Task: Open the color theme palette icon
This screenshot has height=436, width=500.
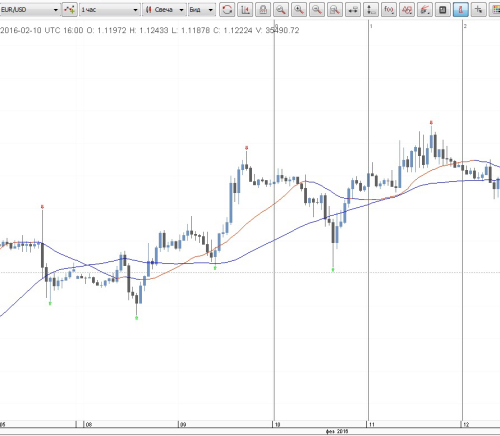Action: click(495, 10)
